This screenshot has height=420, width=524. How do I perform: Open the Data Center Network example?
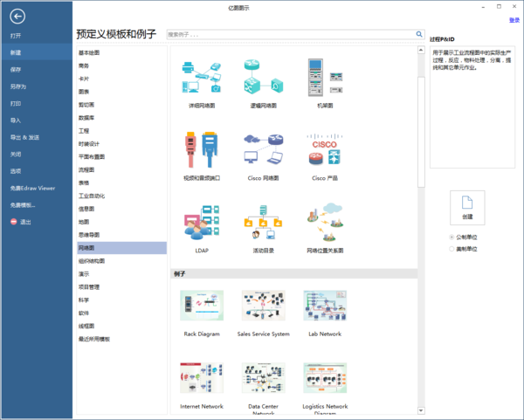pyautogui.click(x=264, y=378)
